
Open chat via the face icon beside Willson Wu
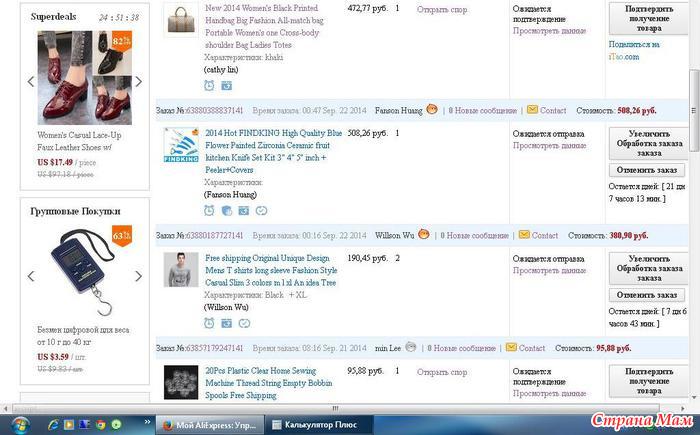click(x=424, y=234)
